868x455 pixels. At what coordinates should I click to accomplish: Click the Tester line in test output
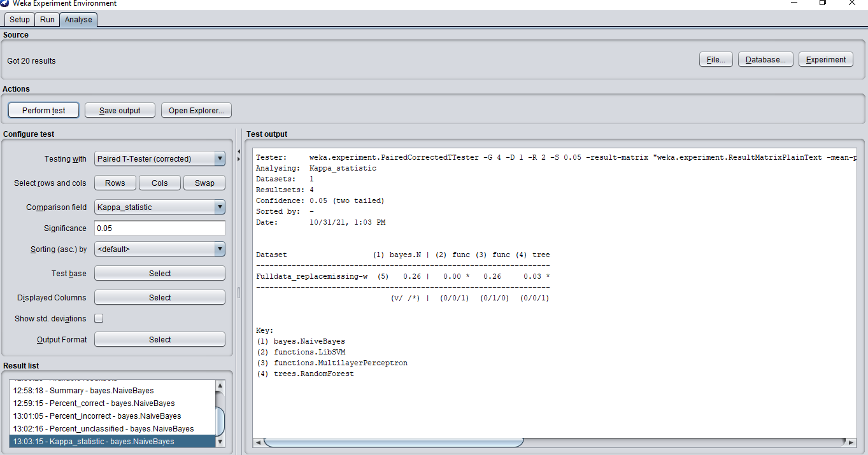coord(555,157)
